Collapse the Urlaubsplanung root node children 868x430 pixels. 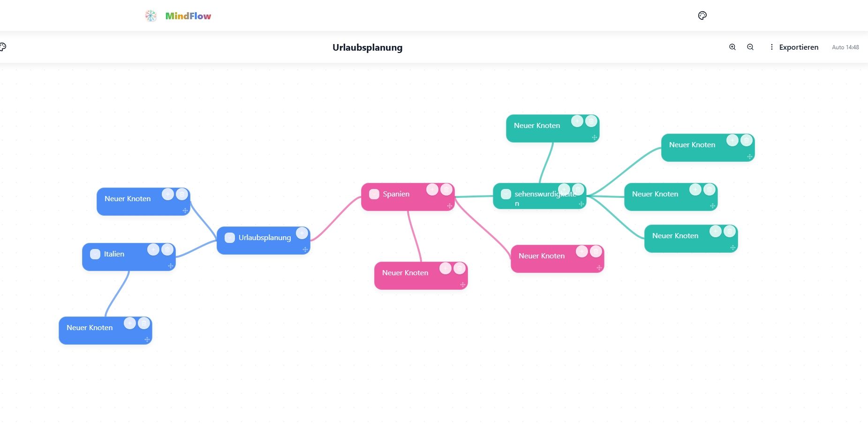[230, 238]
